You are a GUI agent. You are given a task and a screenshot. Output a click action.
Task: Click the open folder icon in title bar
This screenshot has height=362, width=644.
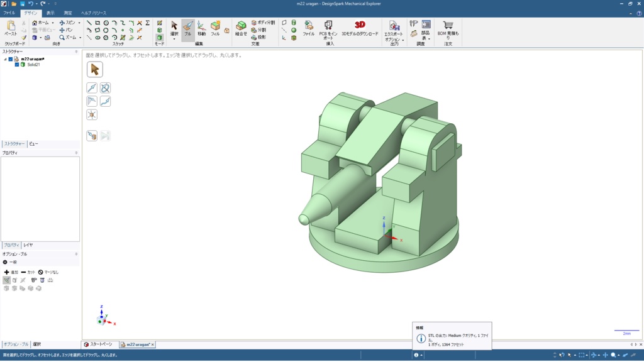pyautogui.click(x=14, y=4)
